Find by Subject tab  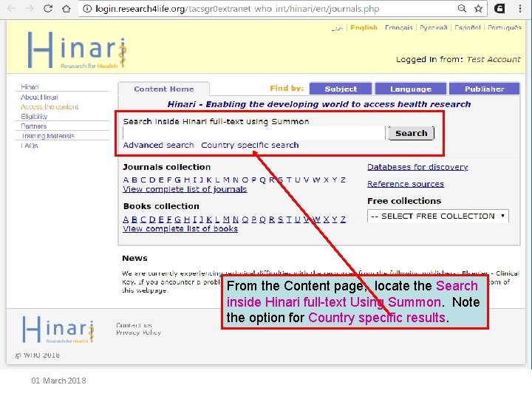click(341, 89)
